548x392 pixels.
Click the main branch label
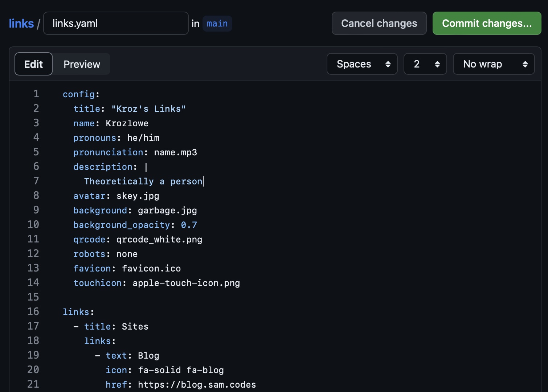pyautogui.click(x=217, y=24)
